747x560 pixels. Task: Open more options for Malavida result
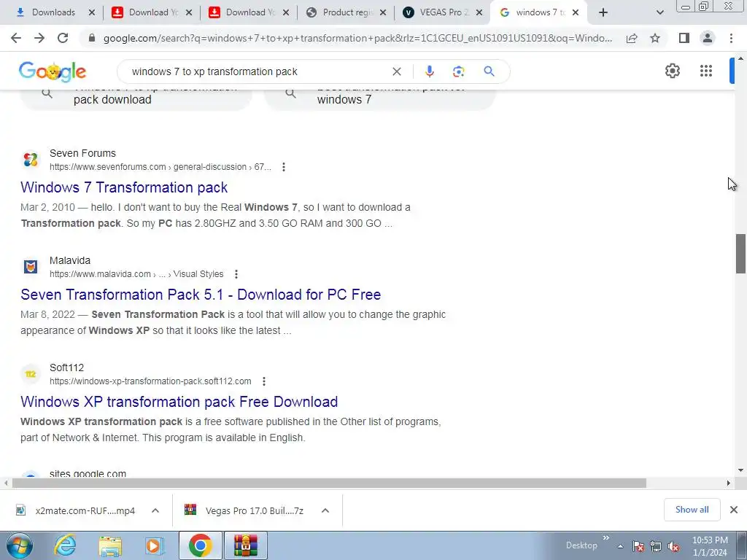[236, 274]
